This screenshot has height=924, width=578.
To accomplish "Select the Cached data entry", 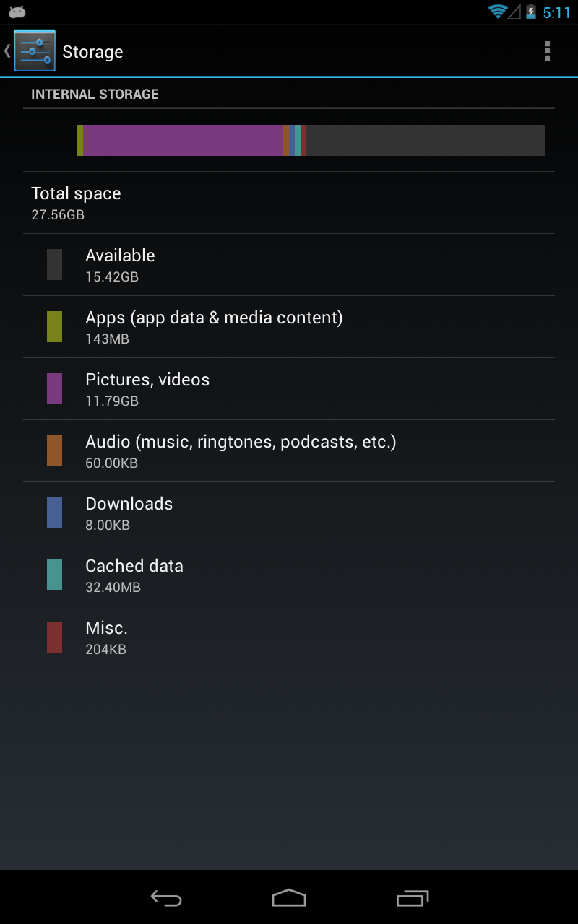I will (289, 575).
